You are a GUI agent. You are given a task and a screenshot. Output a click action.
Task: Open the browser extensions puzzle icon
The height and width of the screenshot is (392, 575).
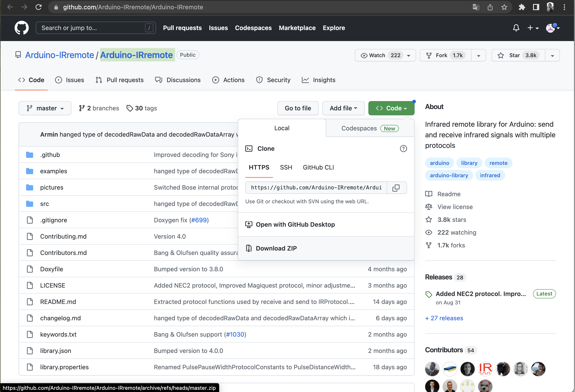tap(522, 7)
